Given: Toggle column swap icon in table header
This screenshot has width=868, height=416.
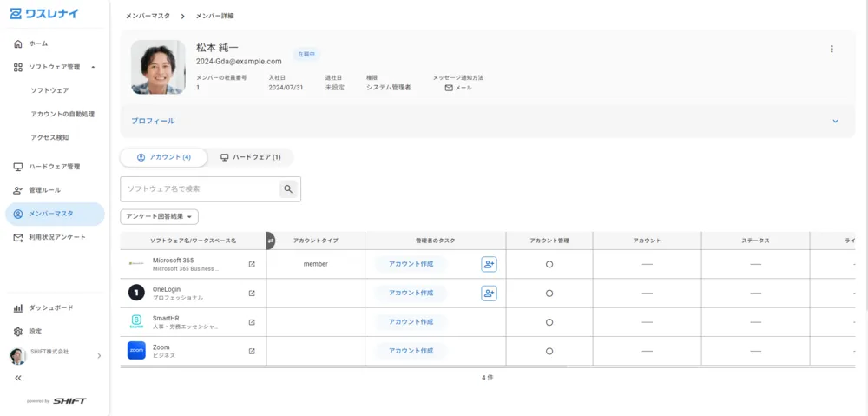Looking at the screenshot, I should (x=271, y=241).
